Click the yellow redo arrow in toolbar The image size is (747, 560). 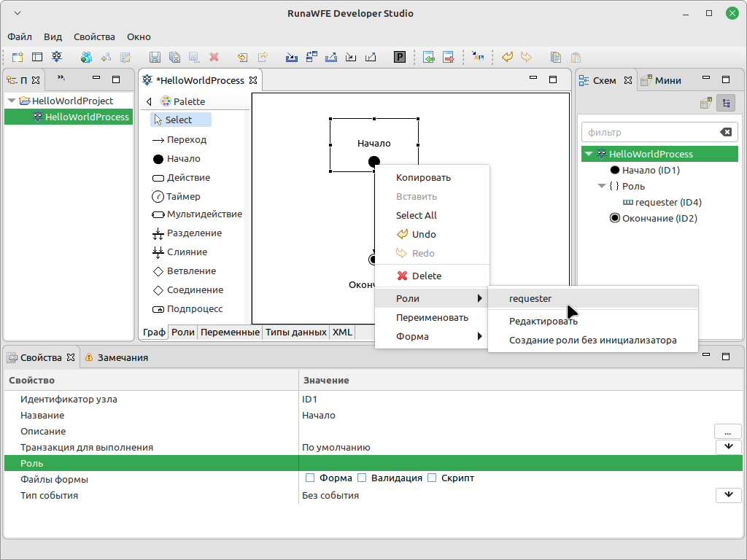[x=526, y=57]
